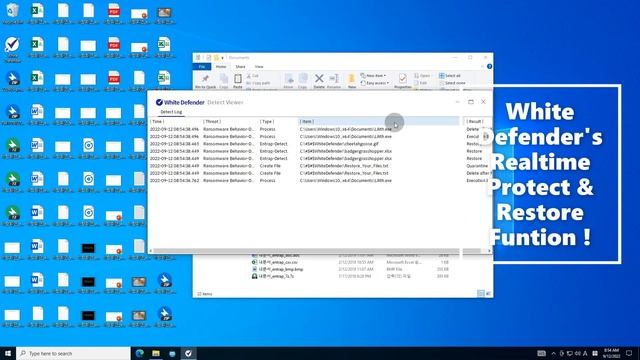Viewport: 640px width, 360px height.
Task: Open the White Defender taskbar icon
Action: (x=188, y=353)
